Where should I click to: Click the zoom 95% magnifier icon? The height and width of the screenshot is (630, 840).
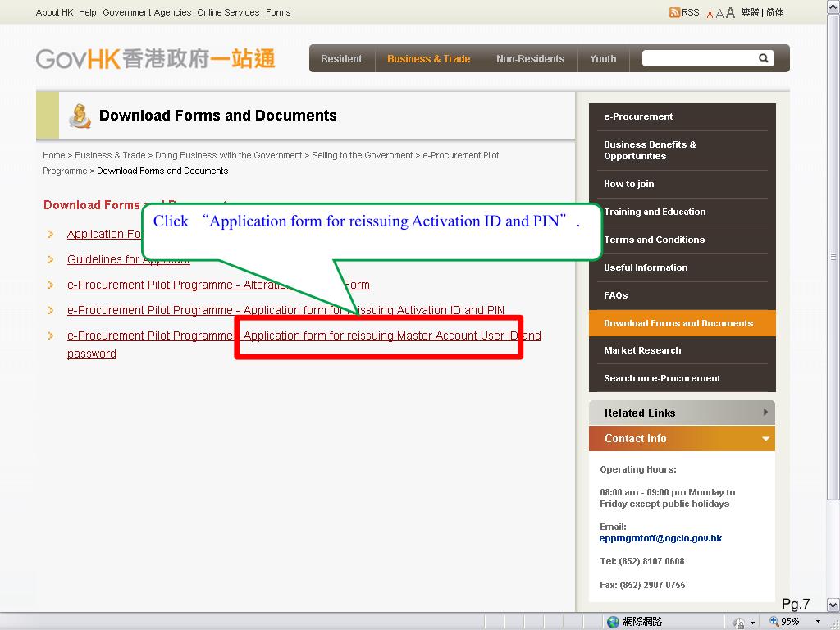click(774, 621)
